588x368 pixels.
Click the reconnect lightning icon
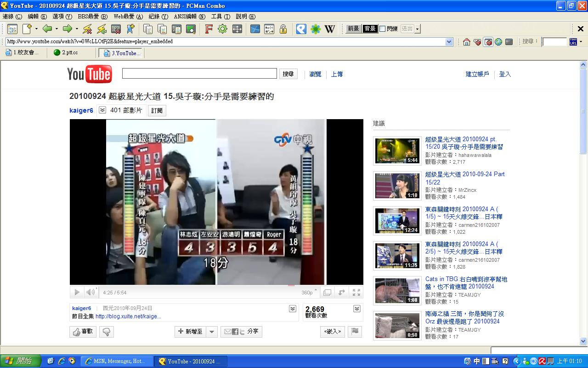(x=102, y=29)
